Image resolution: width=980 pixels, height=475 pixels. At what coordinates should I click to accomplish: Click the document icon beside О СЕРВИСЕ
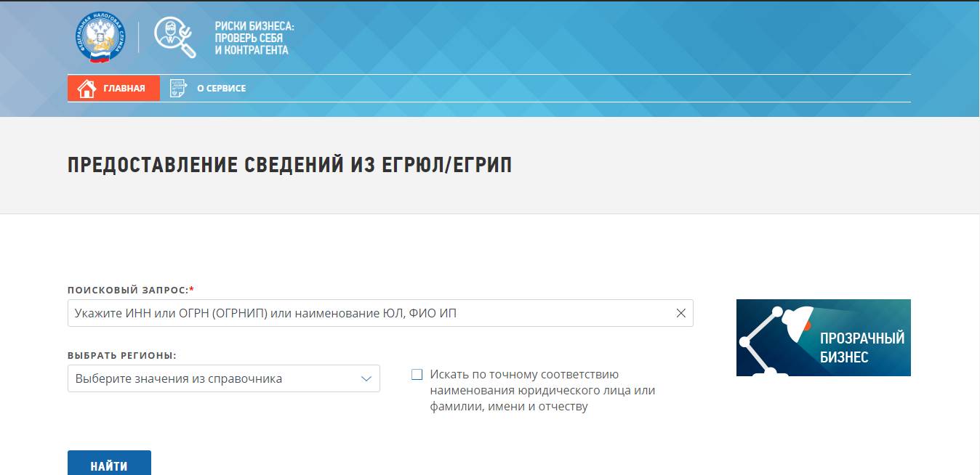click(178, 89)
